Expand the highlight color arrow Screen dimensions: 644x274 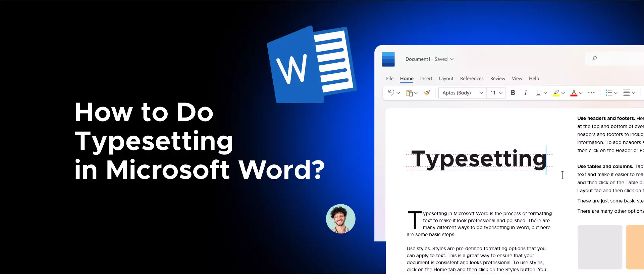(x=563, y=93)
